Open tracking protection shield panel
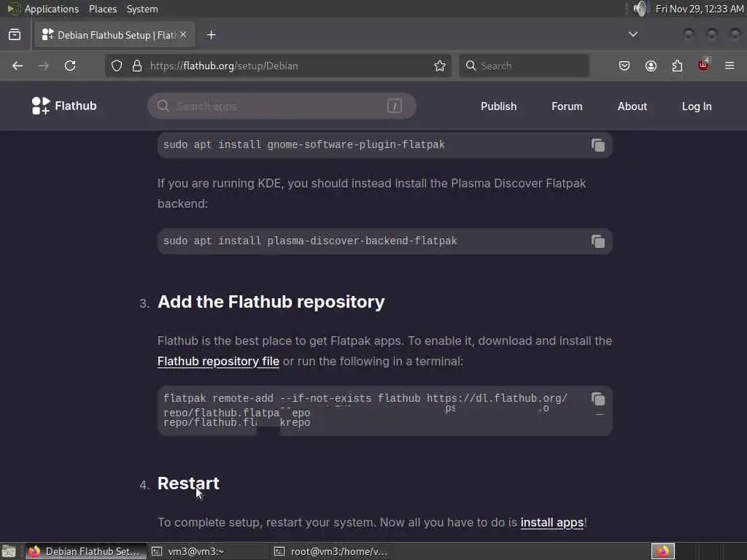Viewport: 747px width, 560px height. point(117,66)
